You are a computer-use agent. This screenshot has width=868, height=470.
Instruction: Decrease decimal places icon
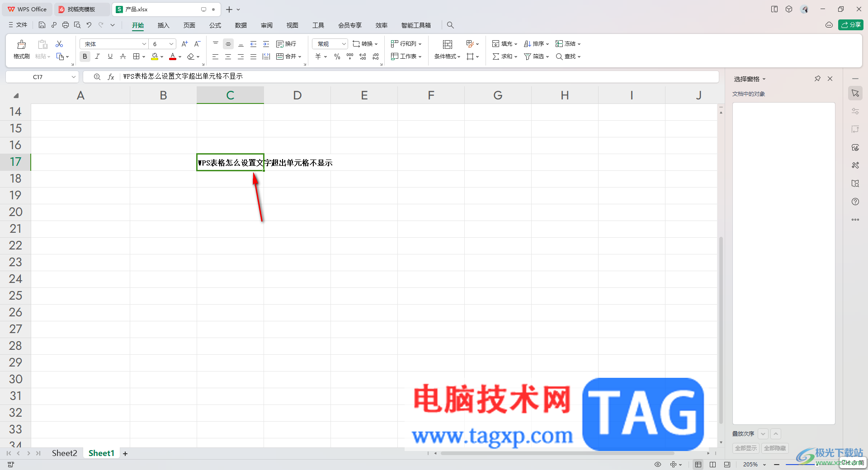(x=375, y=56)
